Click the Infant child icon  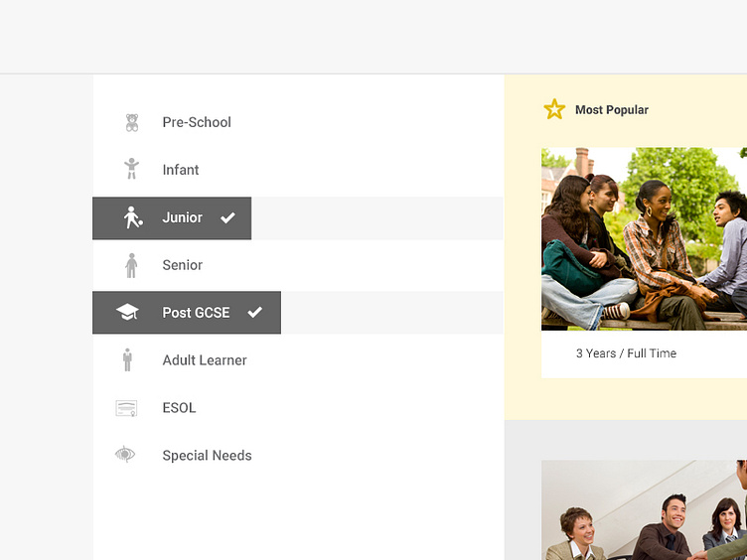(131, 169)
